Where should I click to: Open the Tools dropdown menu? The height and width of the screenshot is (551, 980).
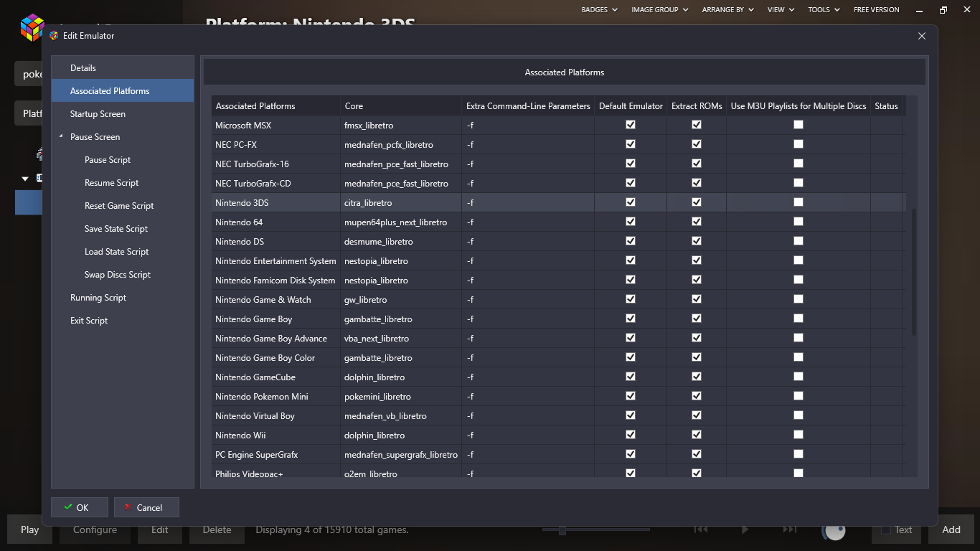(824, 9)
